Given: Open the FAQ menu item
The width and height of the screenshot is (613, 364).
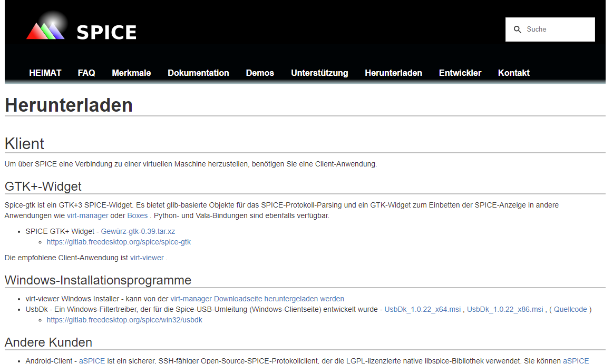Looking at the screenshot, I should [86, 73].
